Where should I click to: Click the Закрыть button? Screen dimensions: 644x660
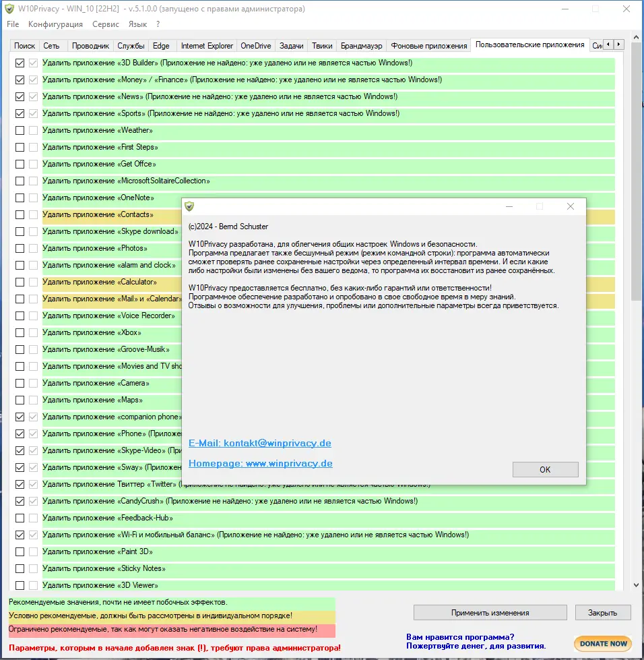[602, 612]
